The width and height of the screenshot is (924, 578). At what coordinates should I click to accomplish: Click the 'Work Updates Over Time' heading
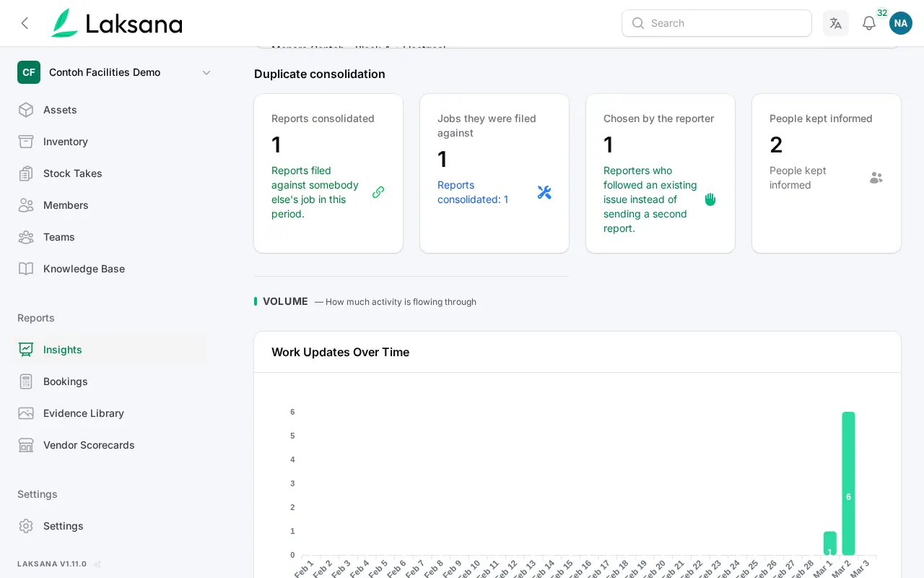[x=341, y=353]
